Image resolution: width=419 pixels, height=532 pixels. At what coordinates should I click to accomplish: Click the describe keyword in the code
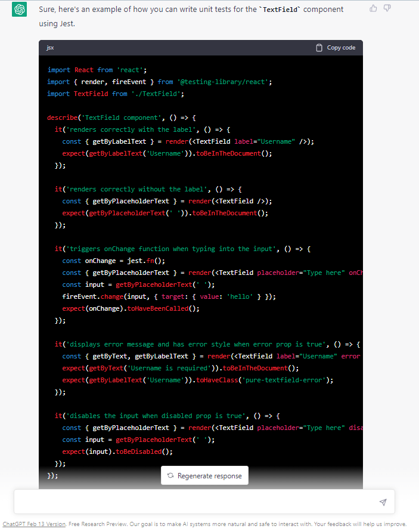[62, 117]
